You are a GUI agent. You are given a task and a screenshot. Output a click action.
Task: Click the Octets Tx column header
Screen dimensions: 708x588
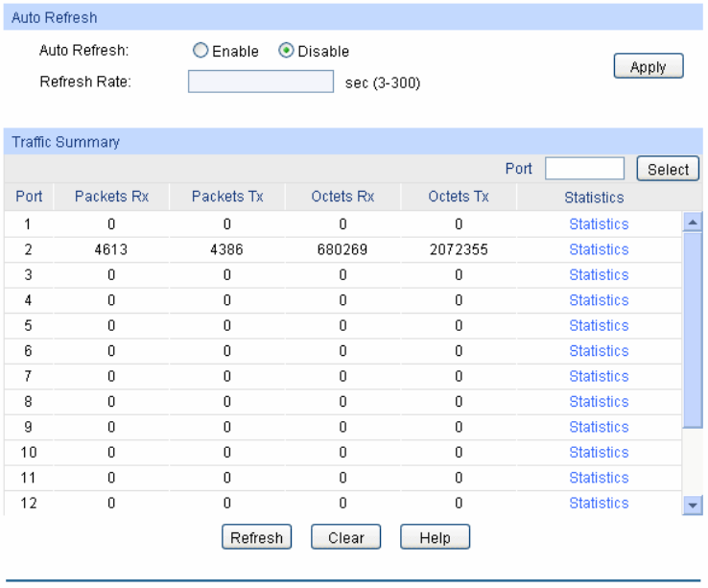point(459,197)
